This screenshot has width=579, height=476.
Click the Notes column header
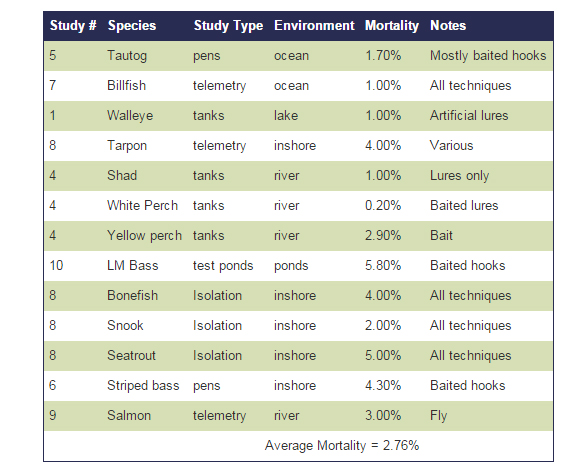(x=448, y=25)
